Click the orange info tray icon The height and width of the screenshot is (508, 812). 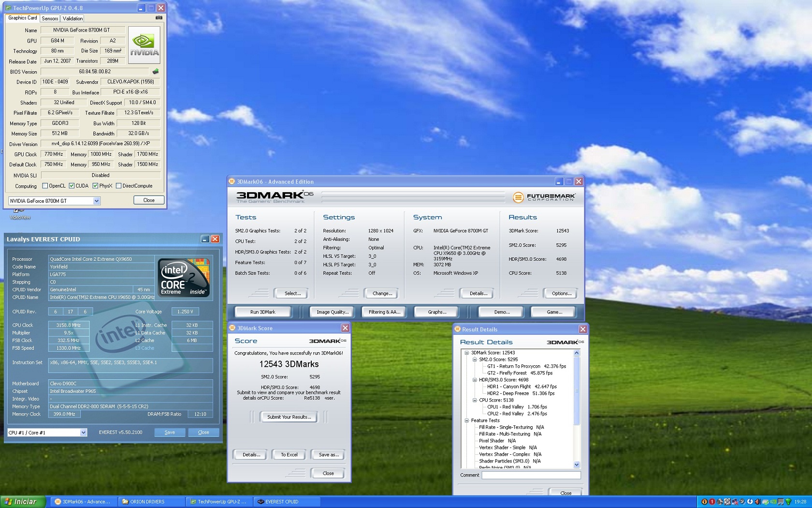(x=704, y=502)
